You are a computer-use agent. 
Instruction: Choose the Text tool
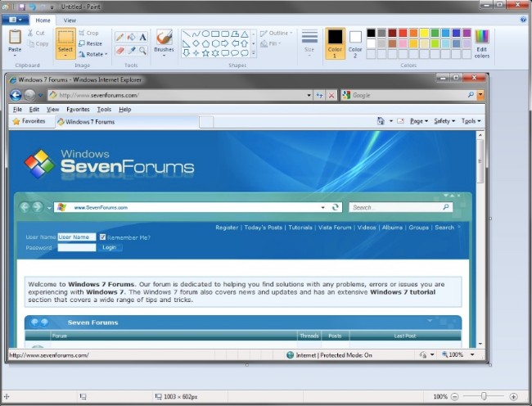143,37
